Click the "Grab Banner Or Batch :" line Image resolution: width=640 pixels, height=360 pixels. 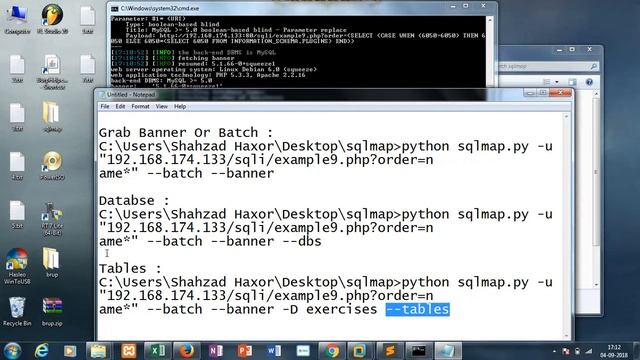coord(186,133)
